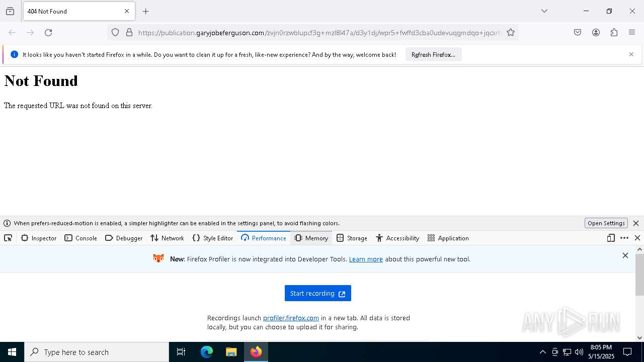Click the devtools scrollbar down arrow

(x=639, y=338)
